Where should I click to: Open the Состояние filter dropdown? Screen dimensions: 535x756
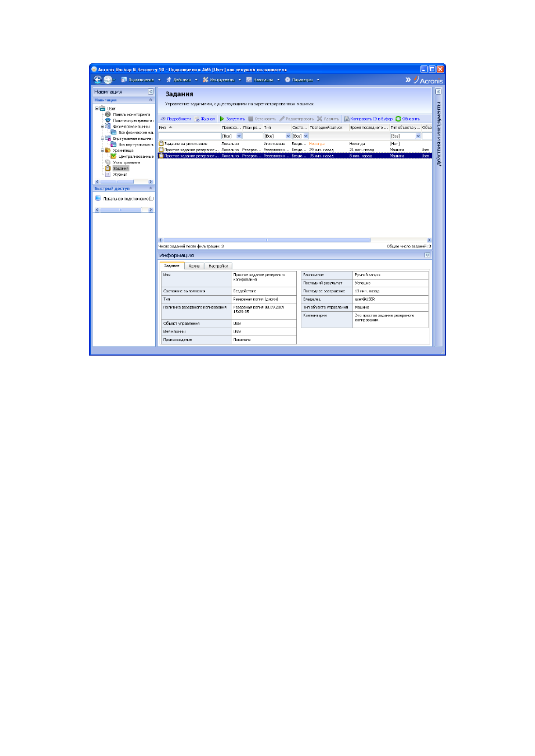(305, 136)
